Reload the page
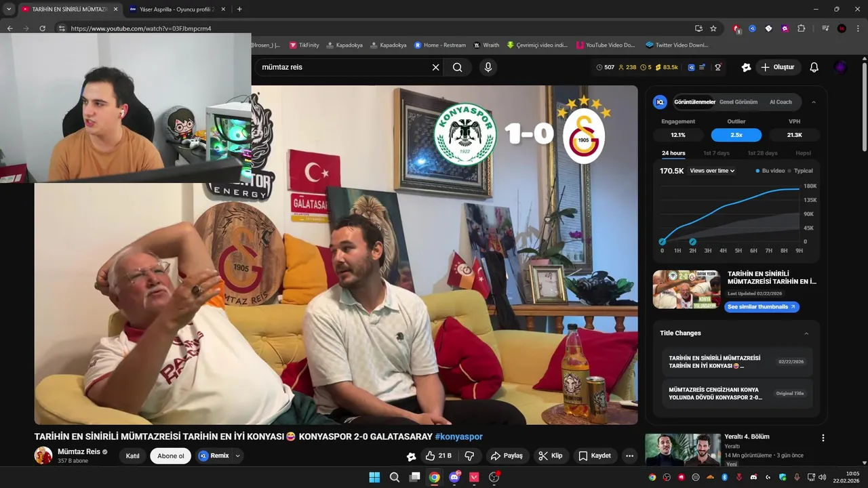Viewport: 868px width, 488px height. click(42, 28)
